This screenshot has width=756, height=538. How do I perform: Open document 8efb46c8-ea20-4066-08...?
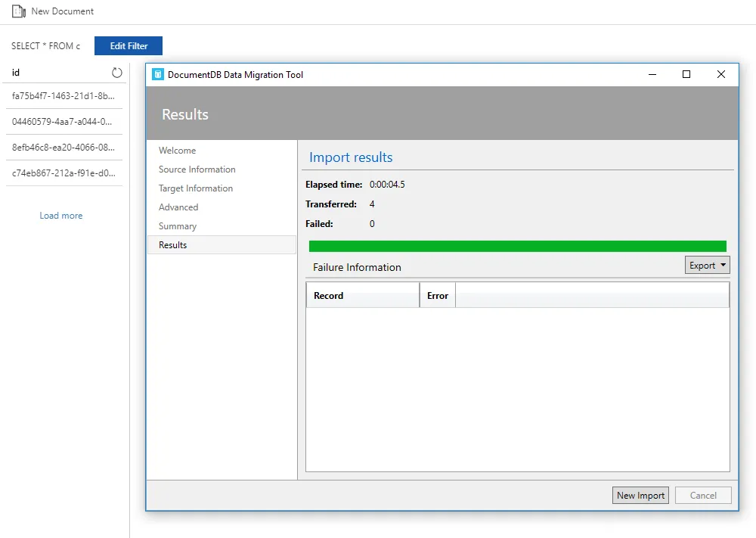64,147
